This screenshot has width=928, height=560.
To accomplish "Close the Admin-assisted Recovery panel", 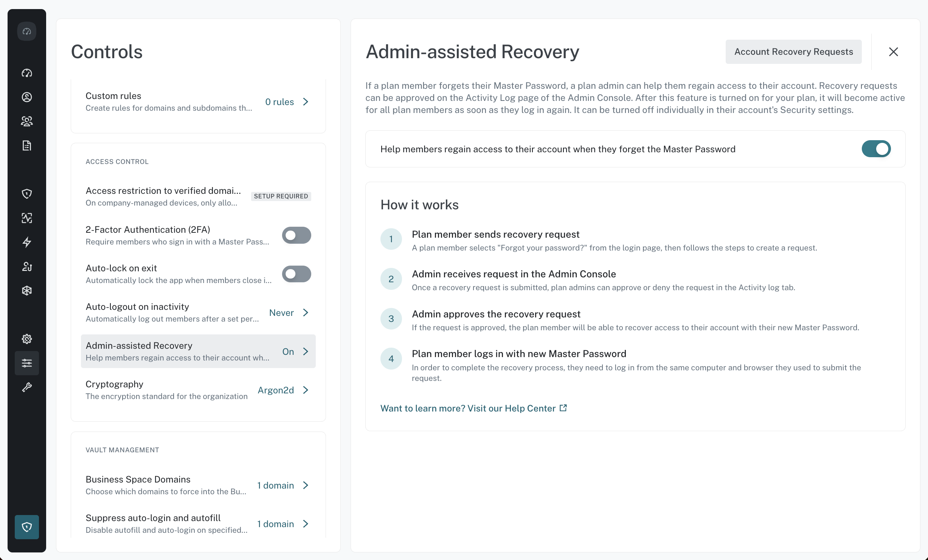I will [893, 52].
